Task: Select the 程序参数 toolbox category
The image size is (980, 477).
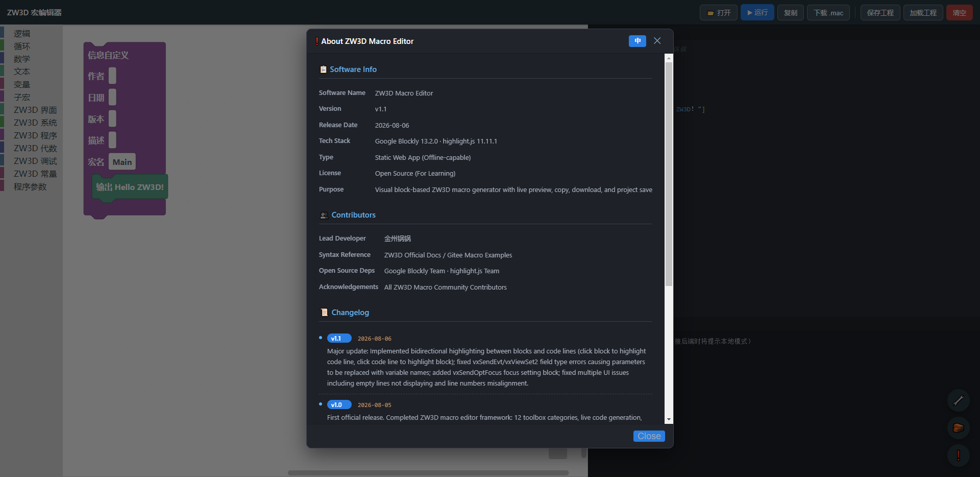Action: pyautogui.click(x=30, y=186)
